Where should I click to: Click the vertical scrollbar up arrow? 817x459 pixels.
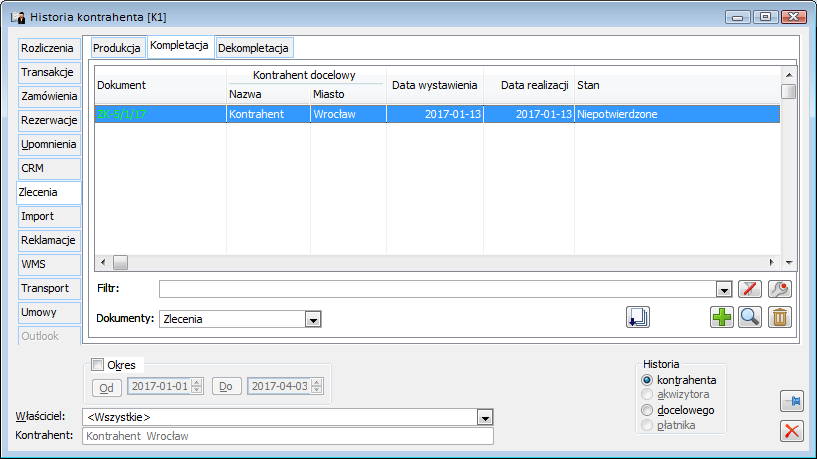tap(789, 75)
